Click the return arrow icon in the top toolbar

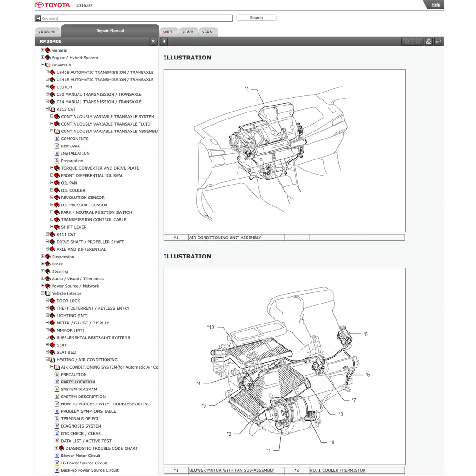(x=438, y=41)
